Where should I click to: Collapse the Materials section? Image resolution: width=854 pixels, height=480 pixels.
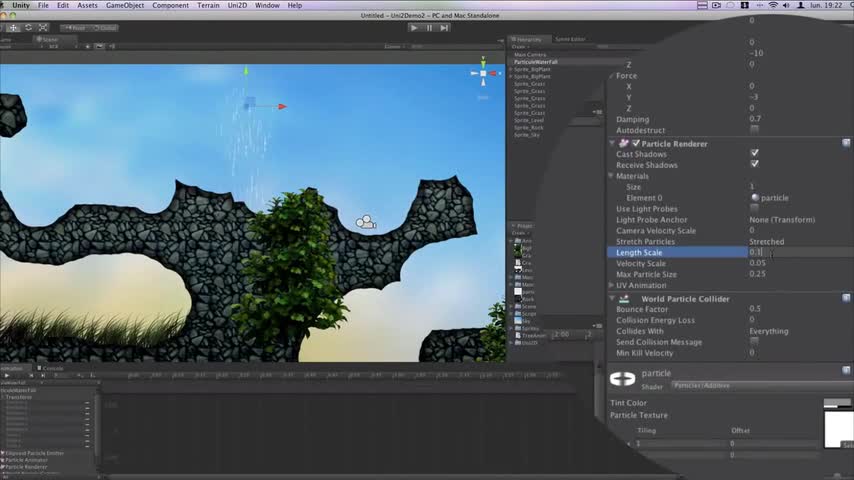click(x=611, y=176)
